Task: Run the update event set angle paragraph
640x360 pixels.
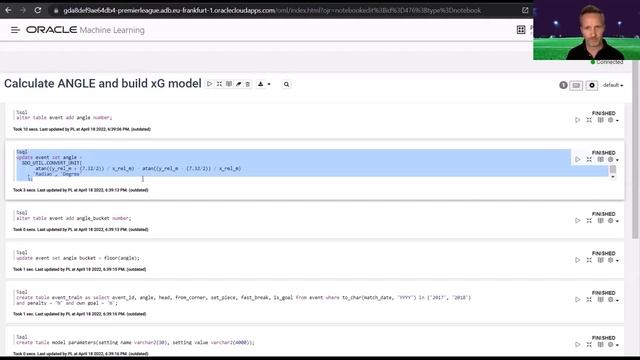Action: [x=578, y=160]
